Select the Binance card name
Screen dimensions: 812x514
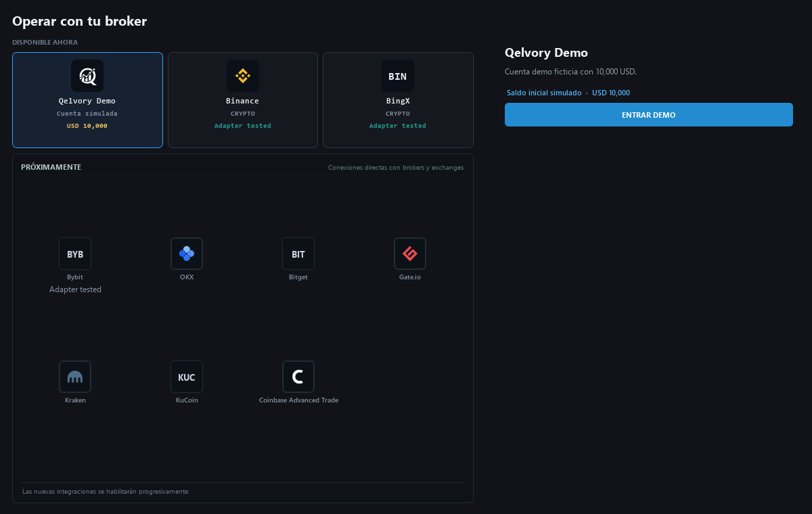click(242, 101)
